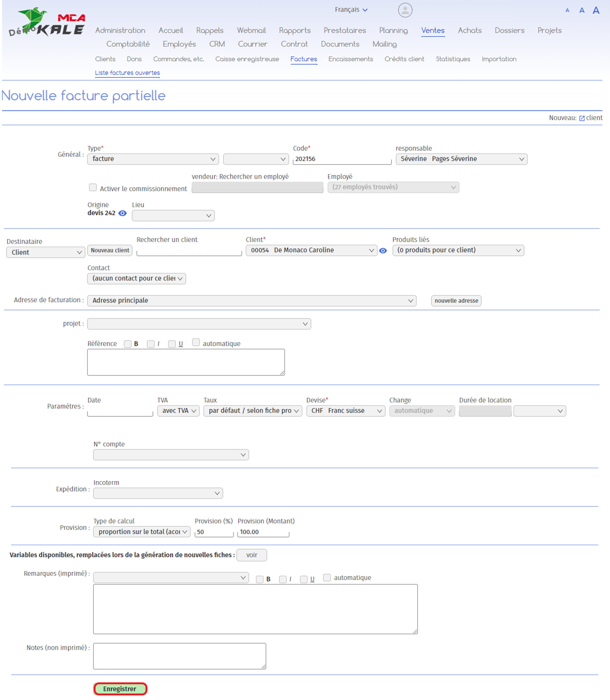Focus the Date input field
This screenshot has height=700, width=610.
tap(120, 411)
